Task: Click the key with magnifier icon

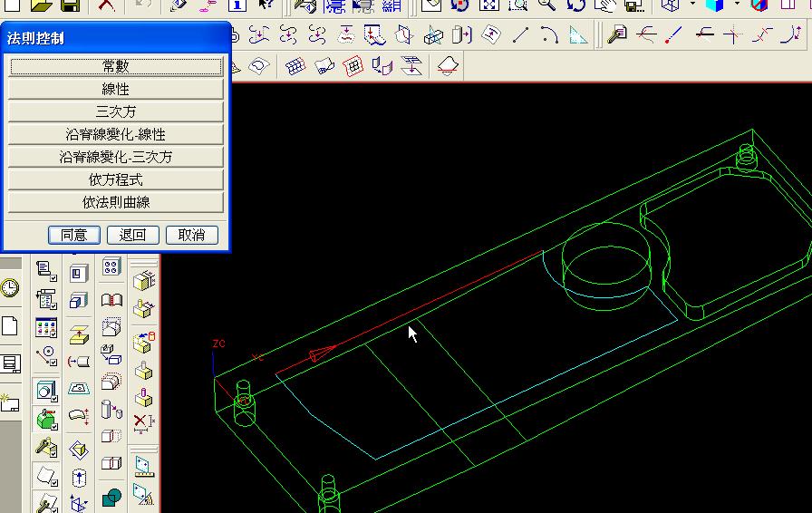Action: (617, 35)
